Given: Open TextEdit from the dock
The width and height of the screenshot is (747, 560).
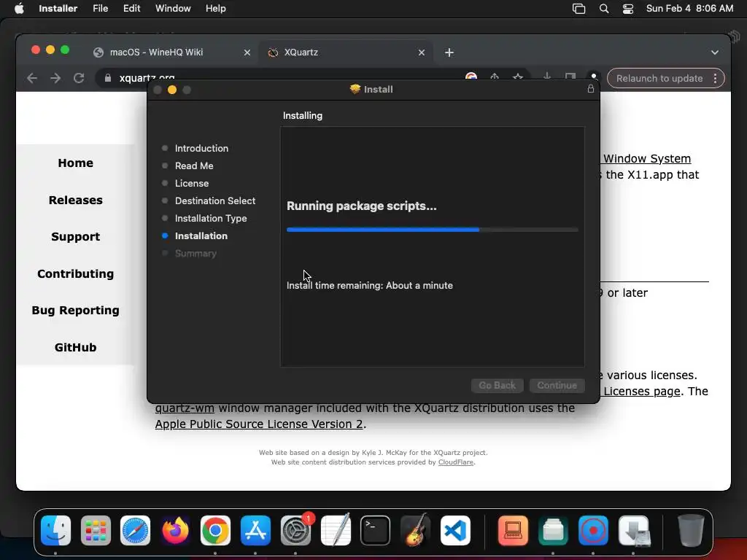Looking at the screenshot, I should (336, 530).
